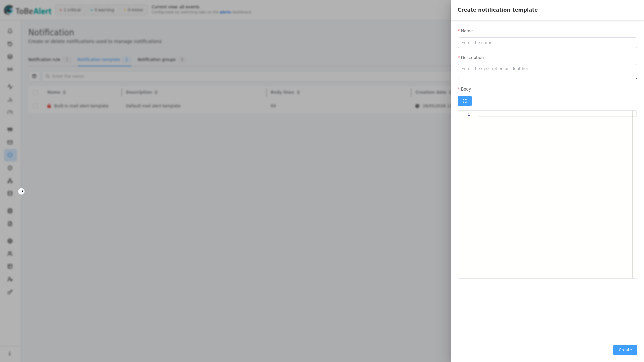Click the key icon in the sidebar

pos(10,292)
